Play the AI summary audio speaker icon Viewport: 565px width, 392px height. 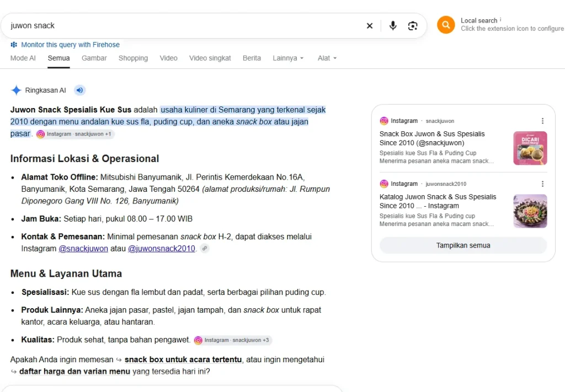pyautogui.click(x=79, y=90)
